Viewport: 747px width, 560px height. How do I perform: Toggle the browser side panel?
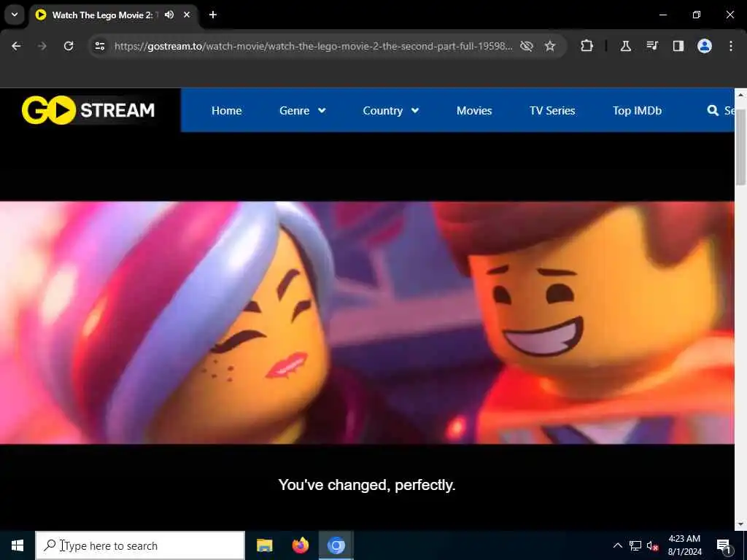click(x=678, y=46)
